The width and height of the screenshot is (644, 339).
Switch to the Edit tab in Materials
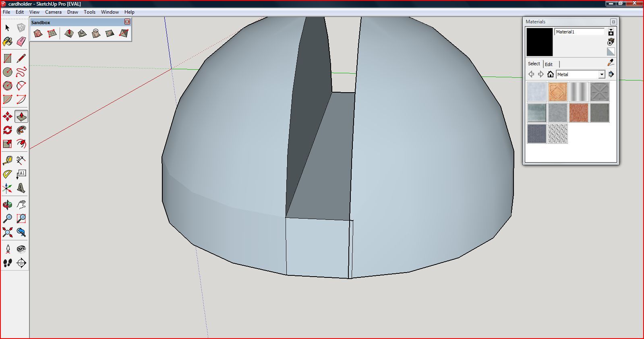click(549, 64)
